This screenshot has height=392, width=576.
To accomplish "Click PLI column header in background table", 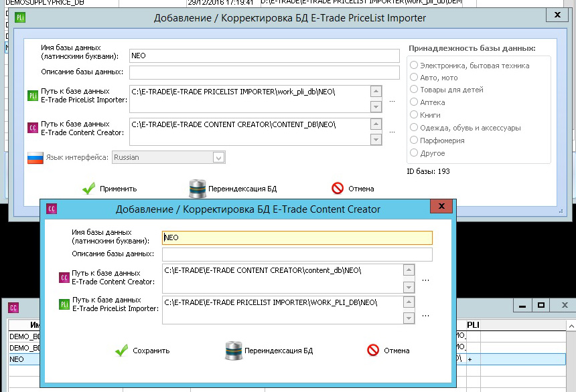I will [x=473, y=325].
